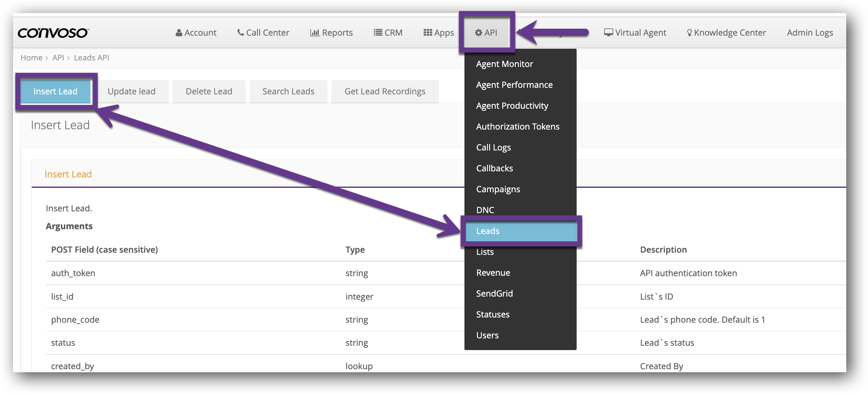
Task: Select Agent Monitor in API dropdown
Action: (x=521, y=64)
